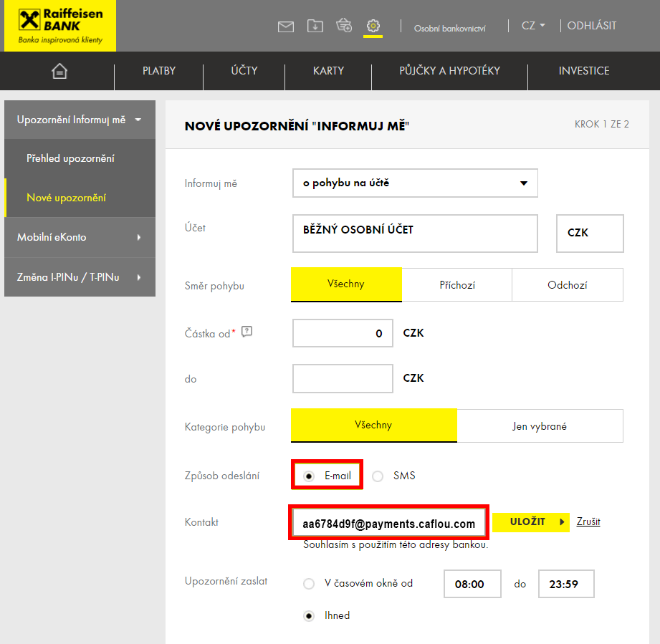This screenshot has height=644, width=660.
Task: Click the Raiffeisen Bank logo
Action: (60, 26)
